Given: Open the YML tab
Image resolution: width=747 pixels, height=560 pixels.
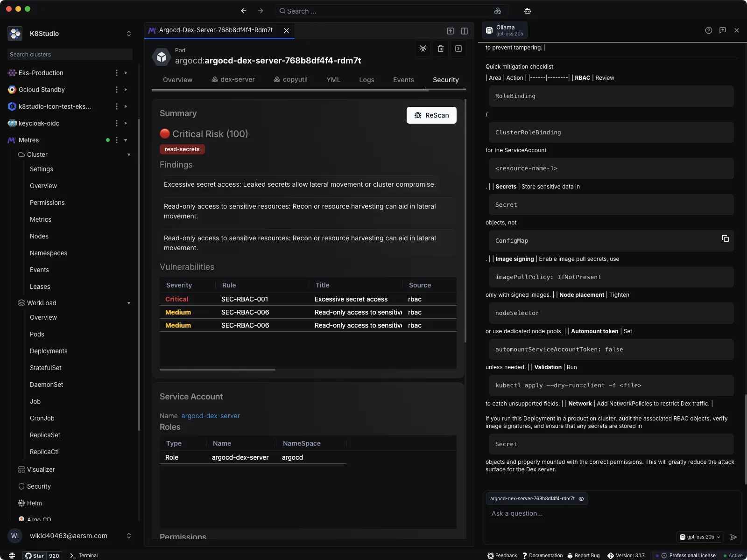Looking at the screenshot, I should [333, 80].
